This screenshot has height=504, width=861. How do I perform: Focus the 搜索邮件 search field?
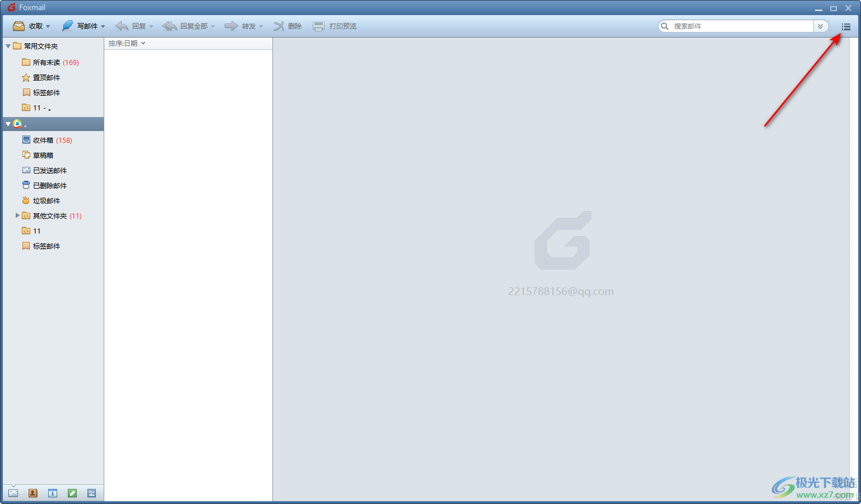coord(742,26)
